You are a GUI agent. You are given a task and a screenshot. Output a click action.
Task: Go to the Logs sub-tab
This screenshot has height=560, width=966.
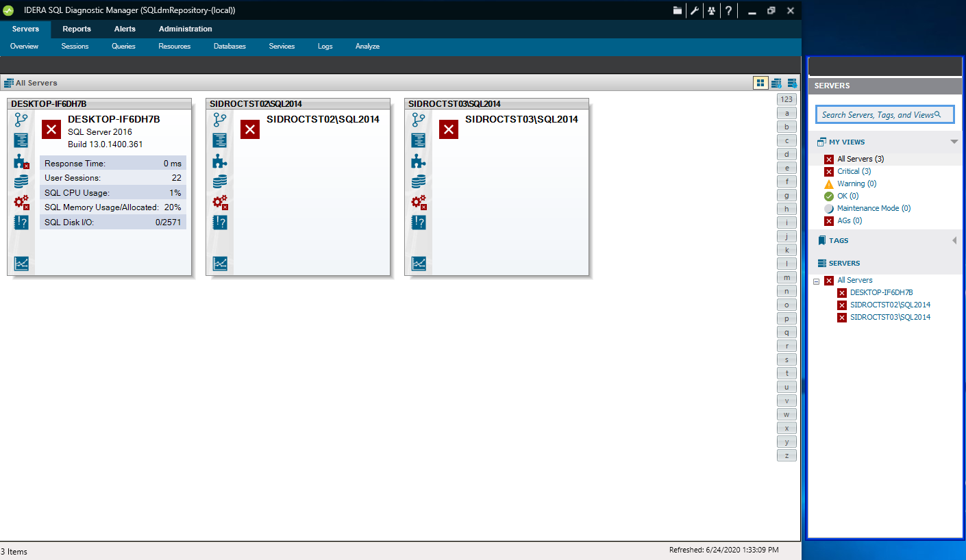coord(325,47)
